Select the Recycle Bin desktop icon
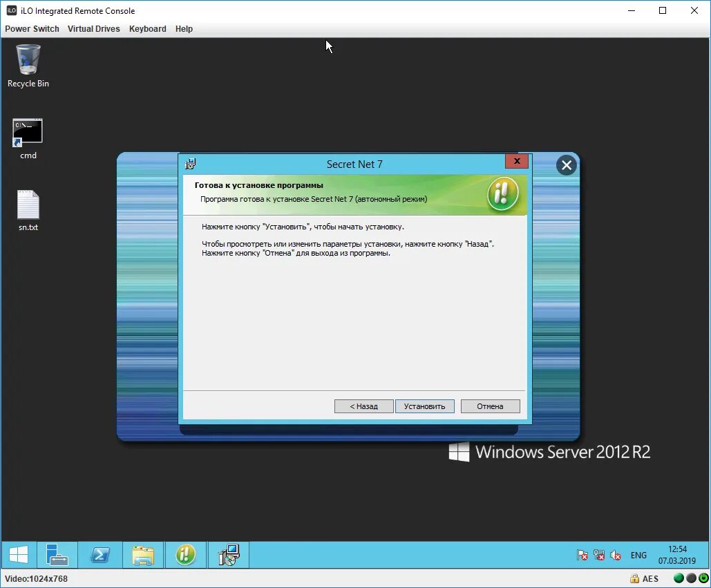 tap(28, 66)
